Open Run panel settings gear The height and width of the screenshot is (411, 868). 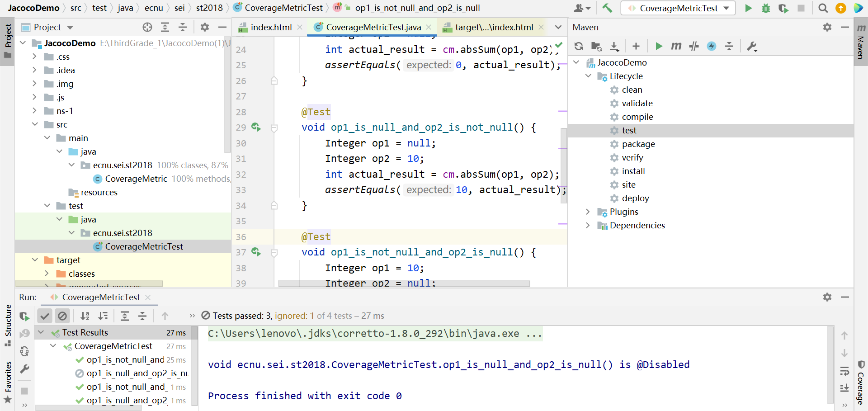pos(827,297)
